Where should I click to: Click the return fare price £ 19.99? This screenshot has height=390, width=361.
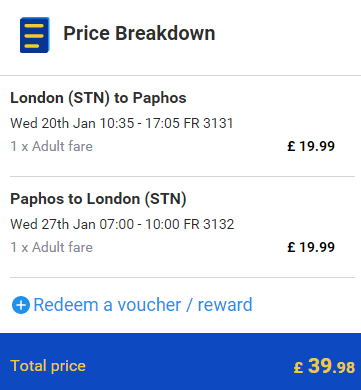coord(311,247)
